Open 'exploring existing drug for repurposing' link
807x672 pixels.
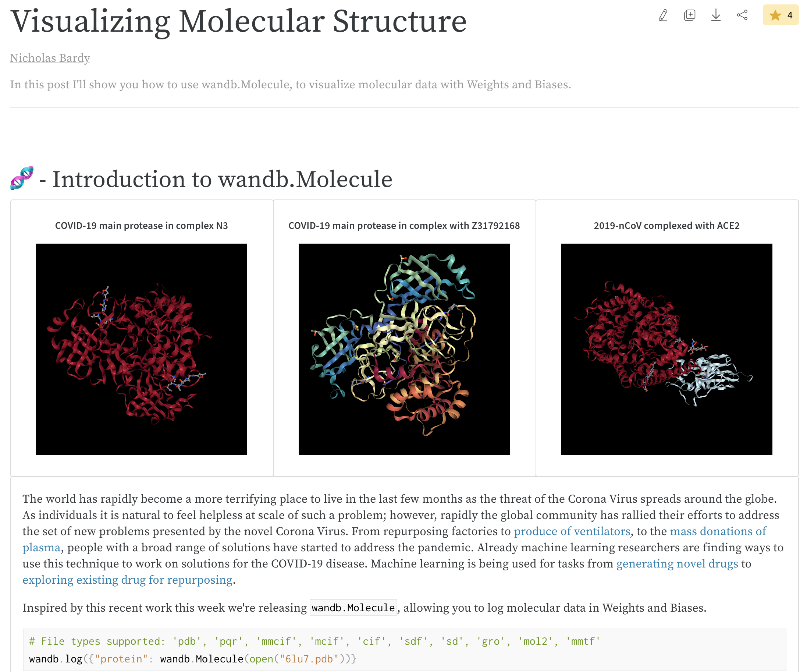[127, 580]
